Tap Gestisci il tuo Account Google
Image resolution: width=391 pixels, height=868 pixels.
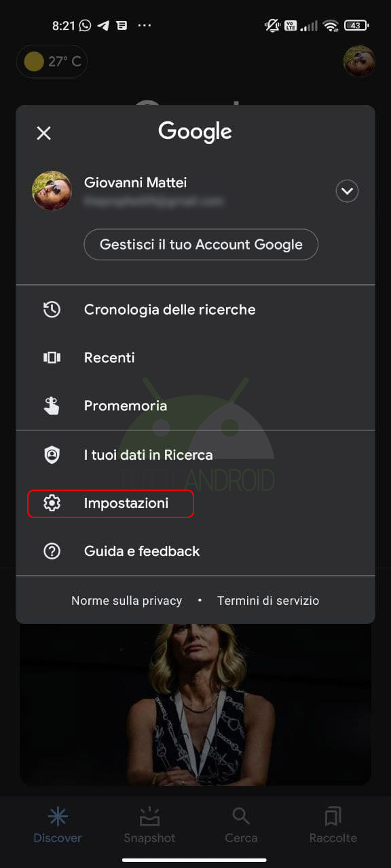click(201, 245)
